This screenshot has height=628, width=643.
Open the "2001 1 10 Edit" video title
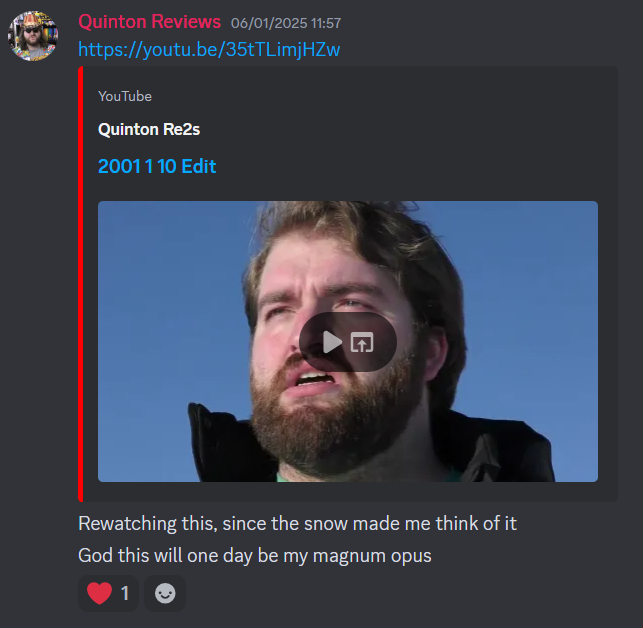click(x=157, y=166)
